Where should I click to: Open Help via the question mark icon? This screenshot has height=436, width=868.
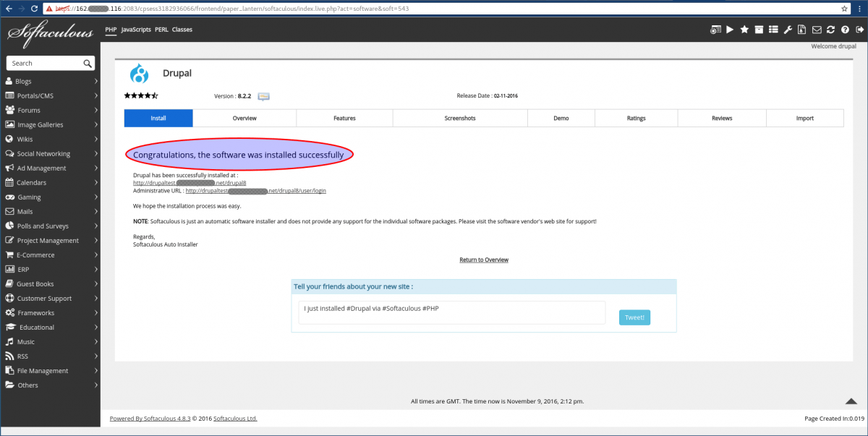coord(845,30)
